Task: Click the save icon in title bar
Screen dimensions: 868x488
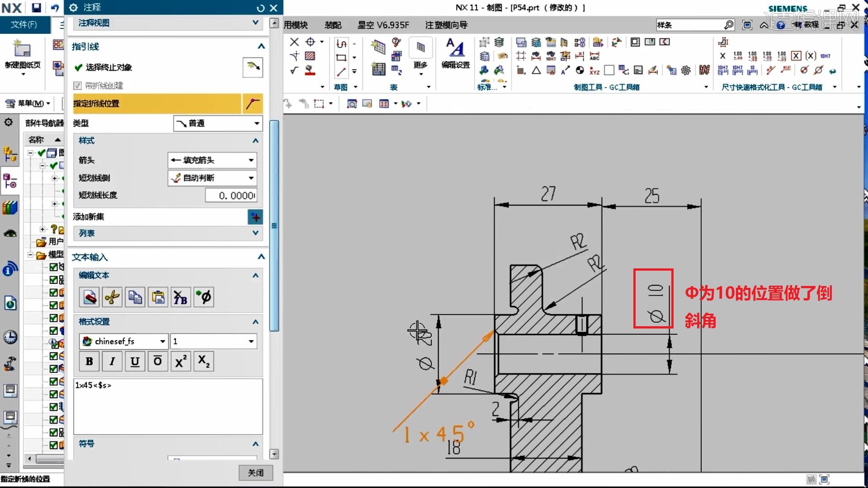Action: pos(36,7)
